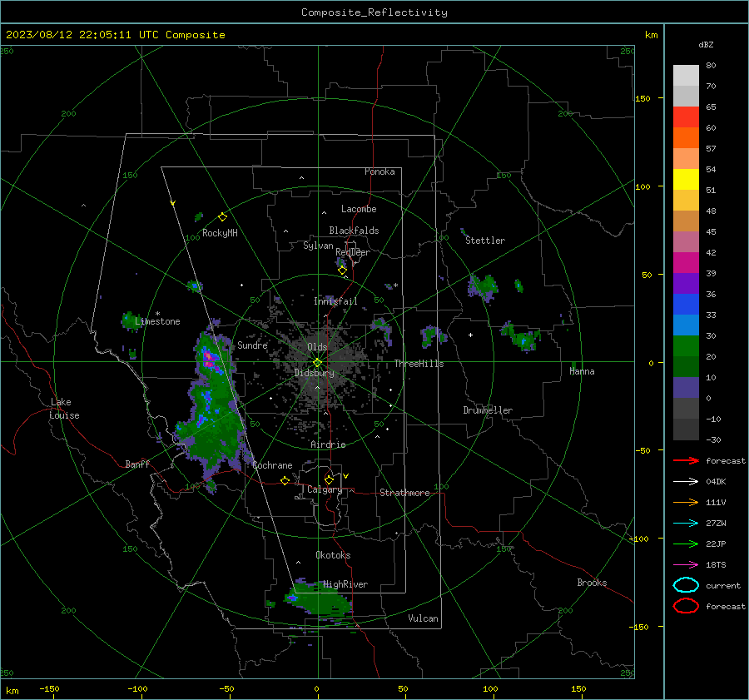Click the Drumheller city label
The width and height of the screenshot is (749, 700).
click(488, 410)
